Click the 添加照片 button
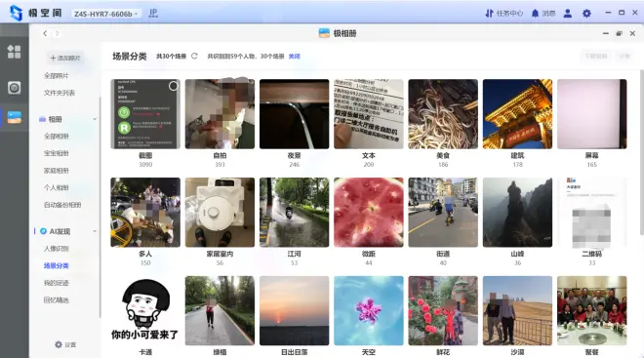644x358 pixels. click(65, 58)
